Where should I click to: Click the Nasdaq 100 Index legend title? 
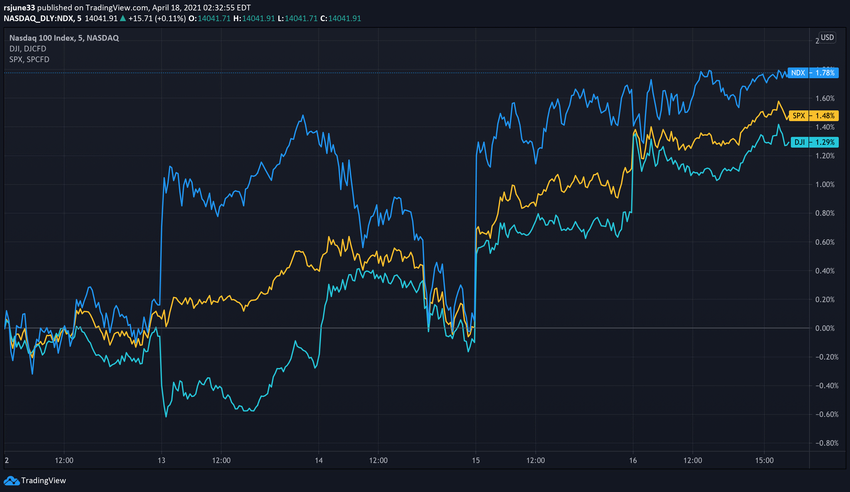click(64, 38)
